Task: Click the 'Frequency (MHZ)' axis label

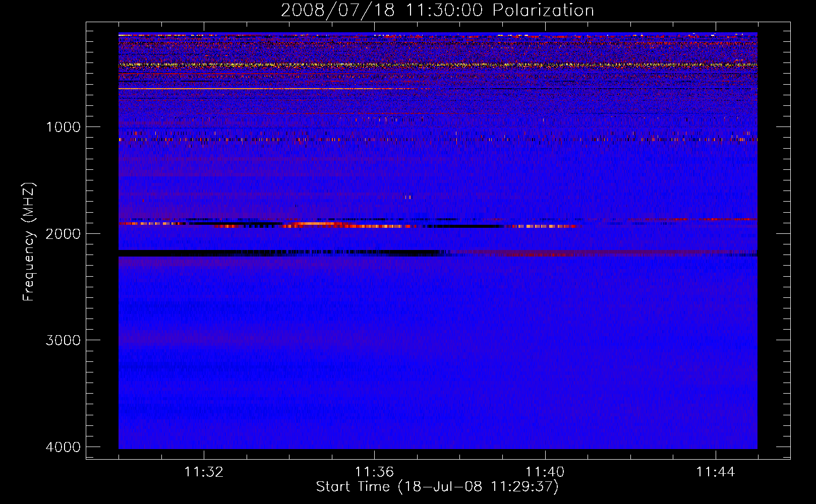Action: pos(29,242)
